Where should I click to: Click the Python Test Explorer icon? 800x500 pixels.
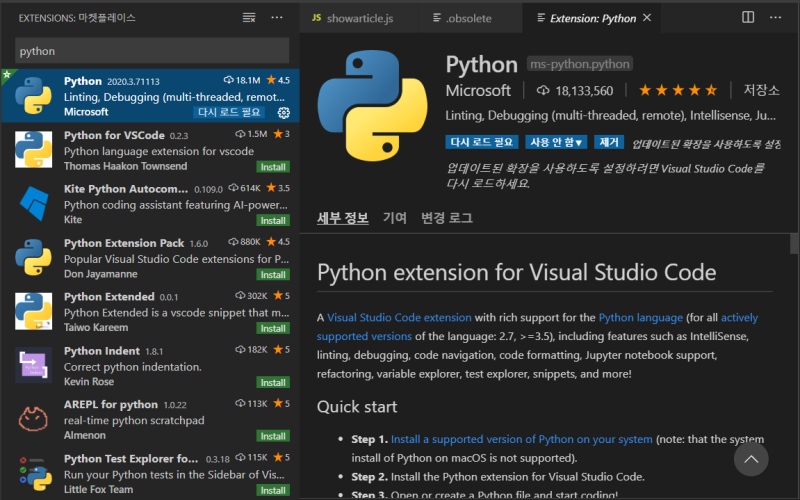point(36,473)
